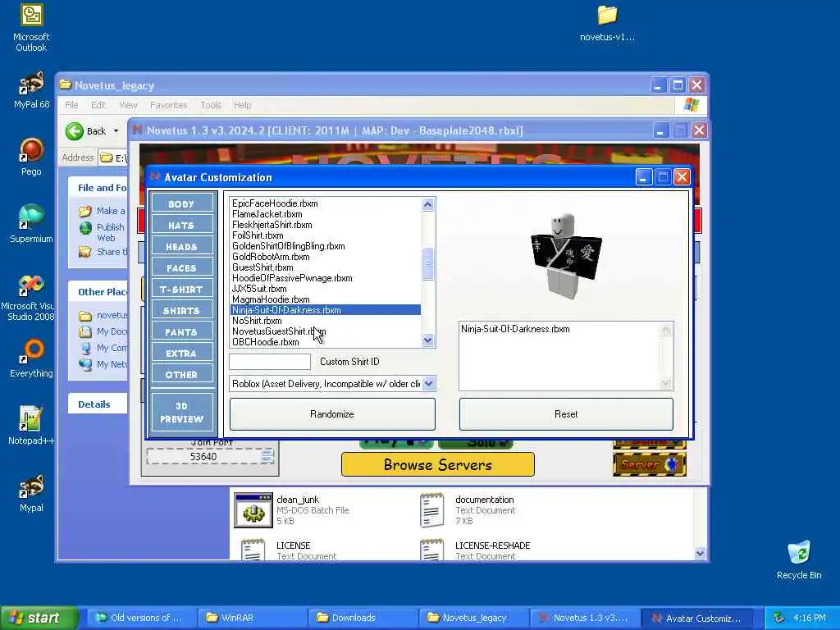The height and width of the screenshot is (630, 840).
Task: Select the LICENSE text document icon
Action: (x=253, y=550)
